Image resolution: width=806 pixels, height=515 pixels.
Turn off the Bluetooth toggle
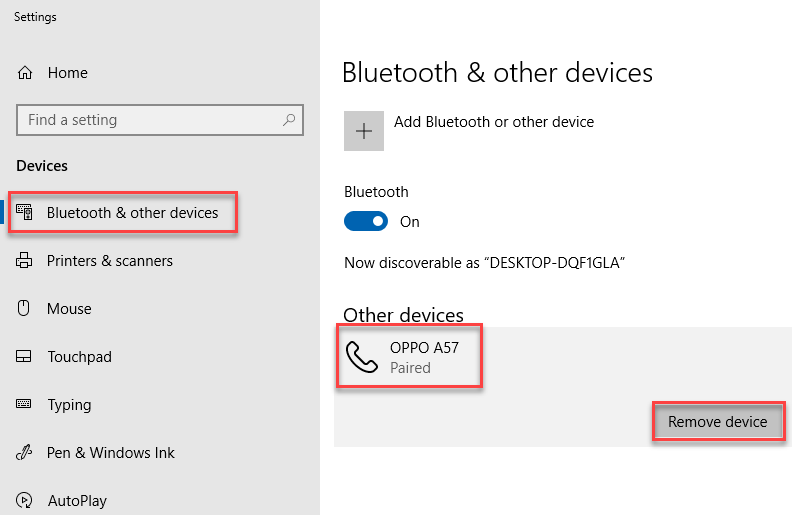(366, 222)
